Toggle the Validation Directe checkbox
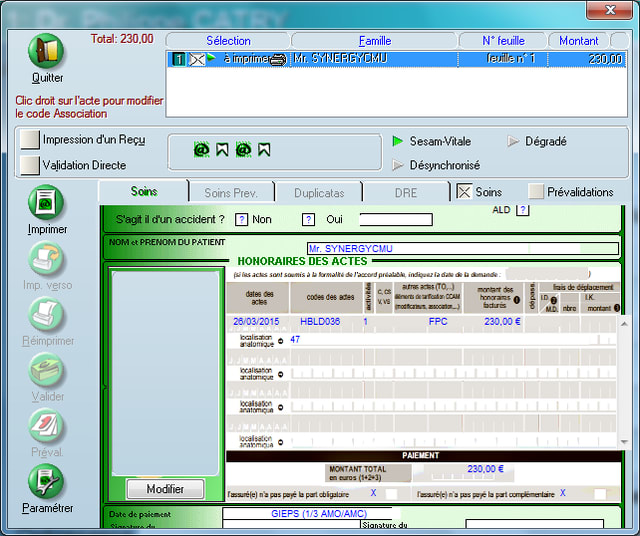The width and height of the screenshot is (640, 536). 31,165
